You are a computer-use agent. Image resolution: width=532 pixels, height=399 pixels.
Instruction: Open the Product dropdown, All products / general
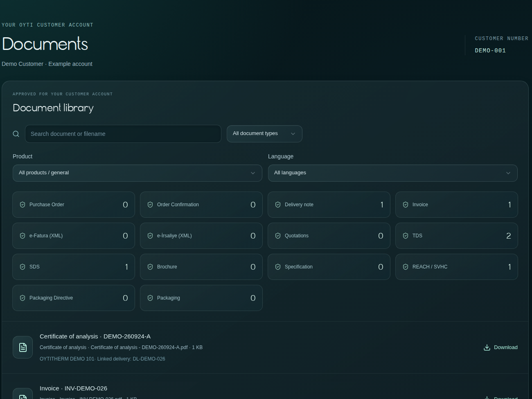click(138, 173)
